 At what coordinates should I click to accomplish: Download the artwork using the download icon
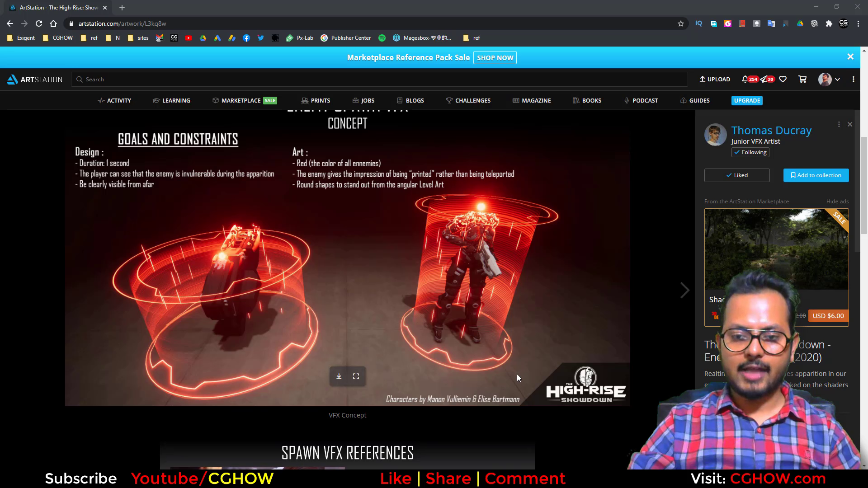(x=339, y=376)
